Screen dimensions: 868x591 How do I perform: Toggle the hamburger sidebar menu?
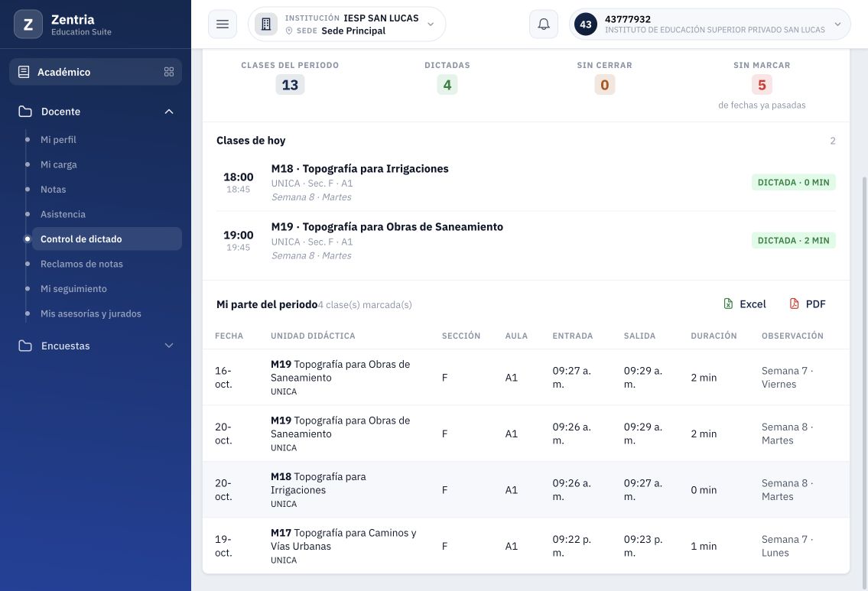click(223, 24)
